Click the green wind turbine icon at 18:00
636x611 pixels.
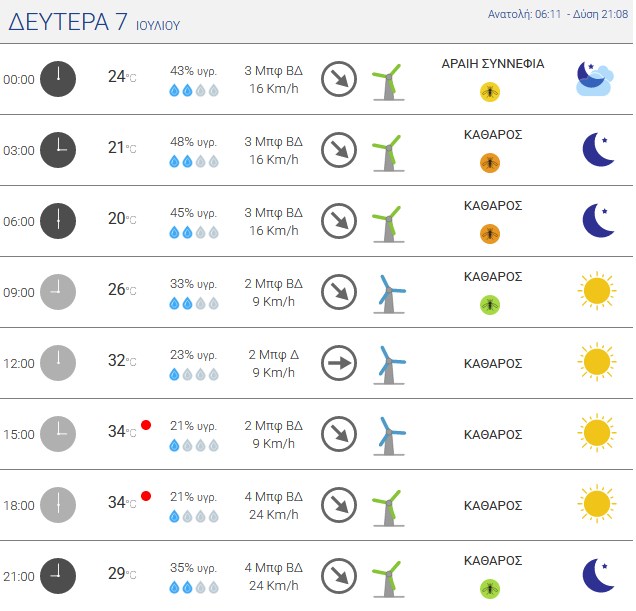tap(388, 508)
